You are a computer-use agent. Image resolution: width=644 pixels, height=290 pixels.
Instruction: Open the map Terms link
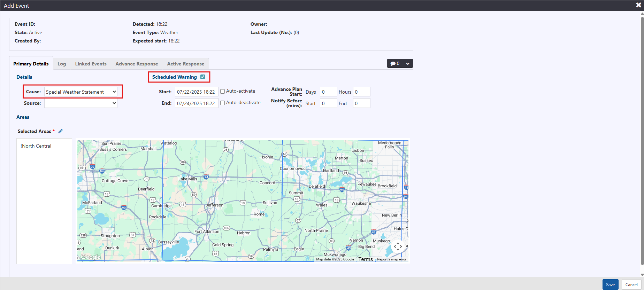[x=366, y=259]
